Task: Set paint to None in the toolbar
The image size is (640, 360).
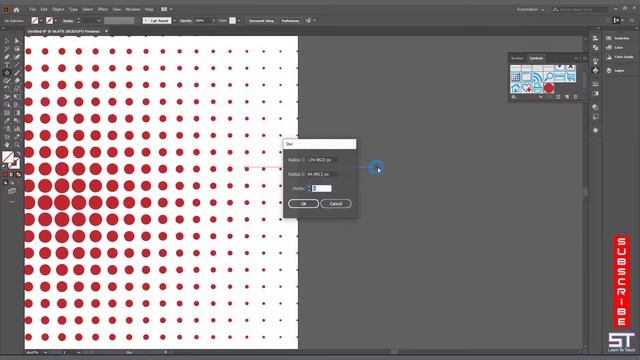Action: click(x=18, y=175)
